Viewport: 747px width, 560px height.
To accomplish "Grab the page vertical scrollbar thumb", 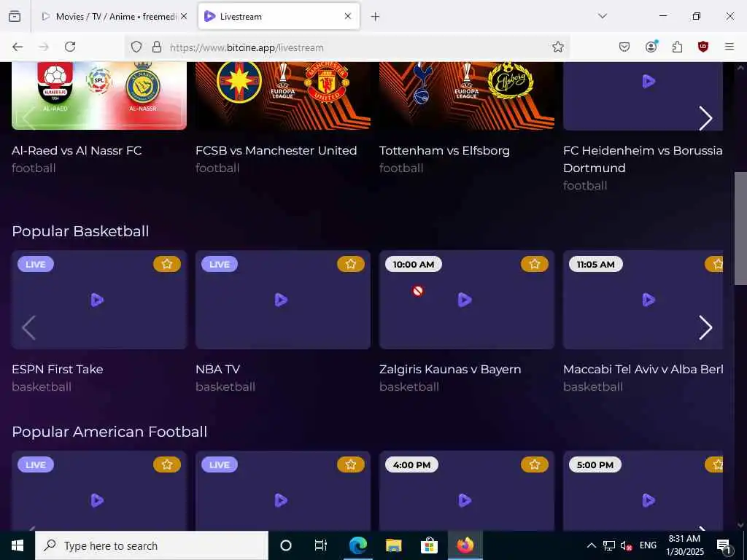I will coord(740,228).
